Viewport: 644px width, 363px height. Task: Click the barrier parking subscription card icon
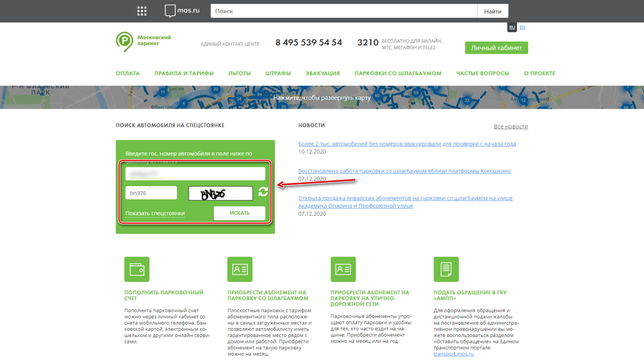click(240, 269)
